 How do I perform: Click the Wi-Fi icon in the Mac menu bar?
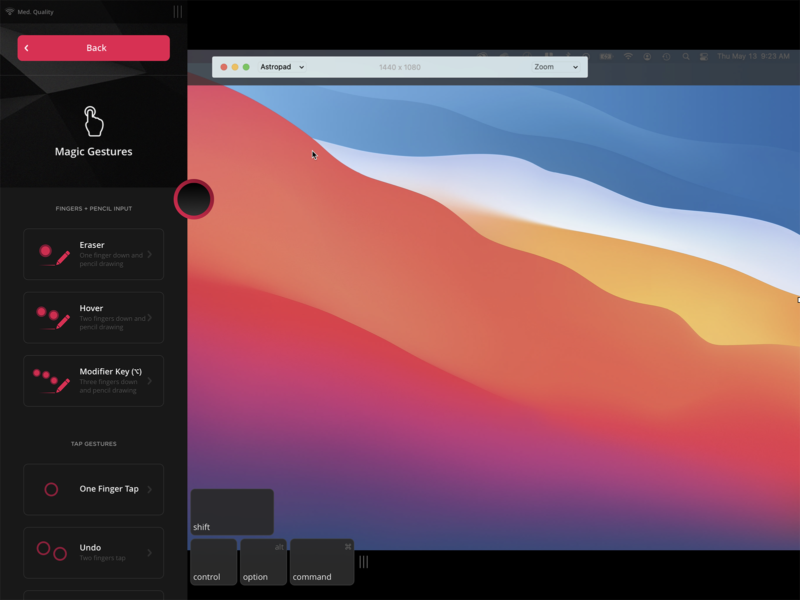[628, 56]
